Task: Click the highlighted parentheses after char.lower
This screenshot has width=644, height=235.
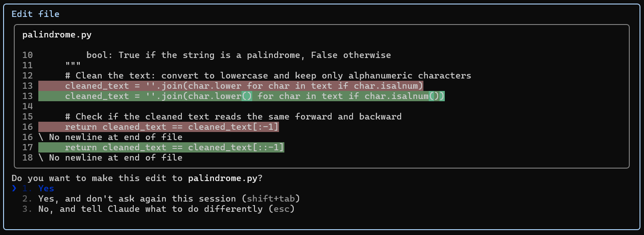Action: [246, 96]
